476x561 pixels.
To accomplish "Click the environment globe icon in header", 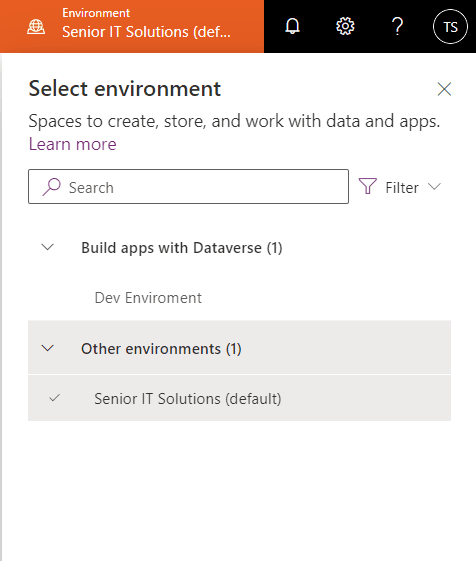I will point(36,27).
